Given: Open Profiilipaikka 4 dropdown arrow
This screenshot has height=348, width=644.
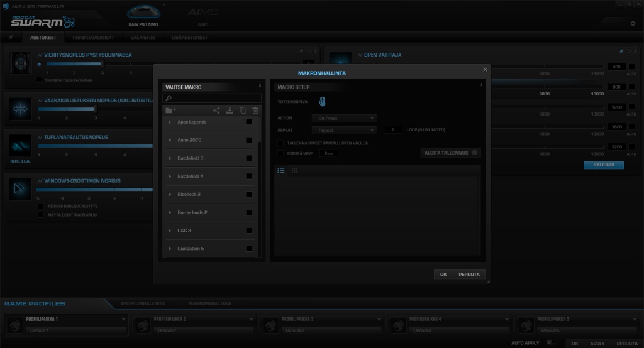Looking at the screenshot, I should tap(506, 319).
